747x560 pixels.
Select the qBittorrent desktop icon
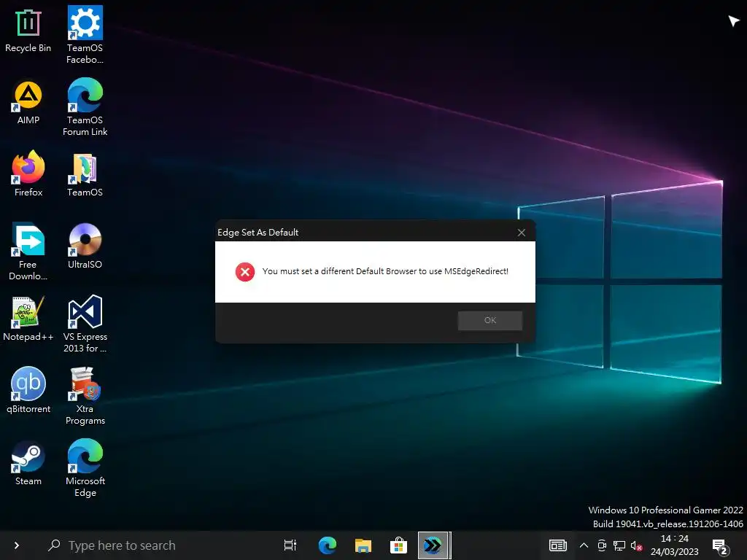tap(28, 391)
